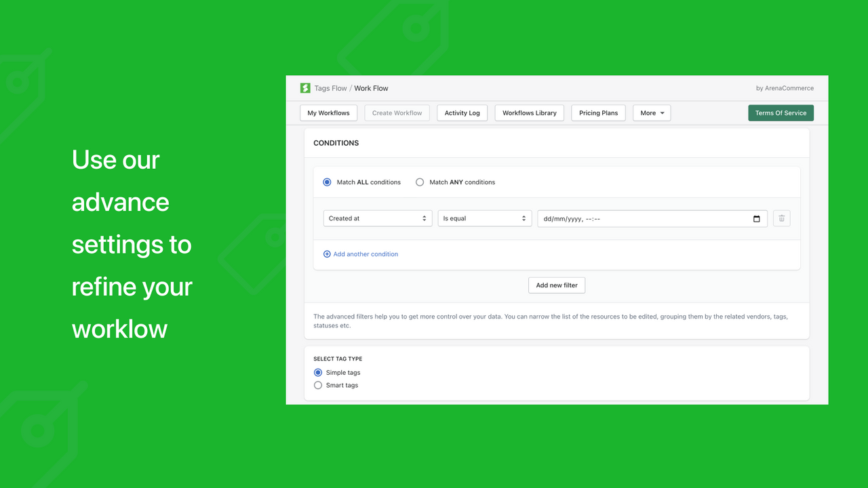Open Pricing Plans page
Viewport: 868px width, 488px height.
click(599, 113)
